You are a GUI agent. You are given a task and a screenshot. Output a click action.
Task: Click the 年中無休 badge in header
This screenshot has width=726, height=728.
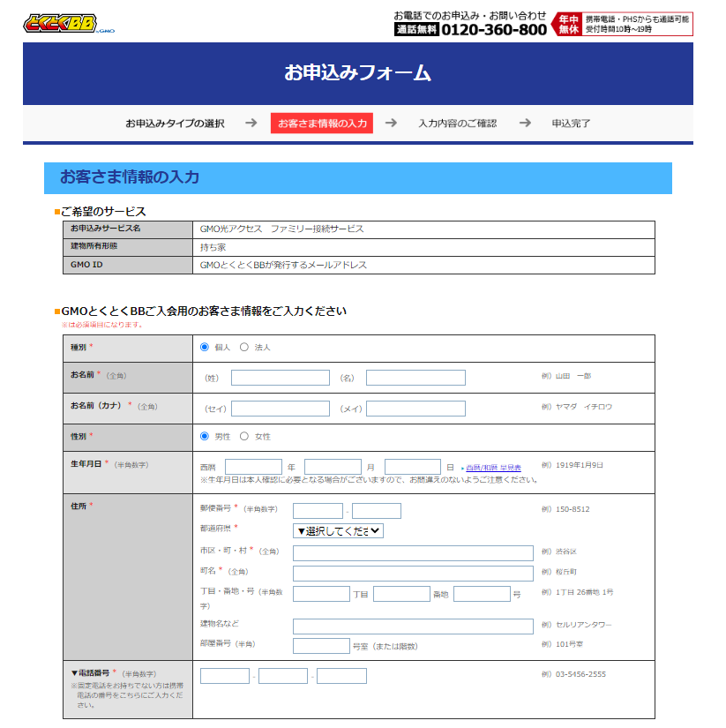(x=567, y=24)
